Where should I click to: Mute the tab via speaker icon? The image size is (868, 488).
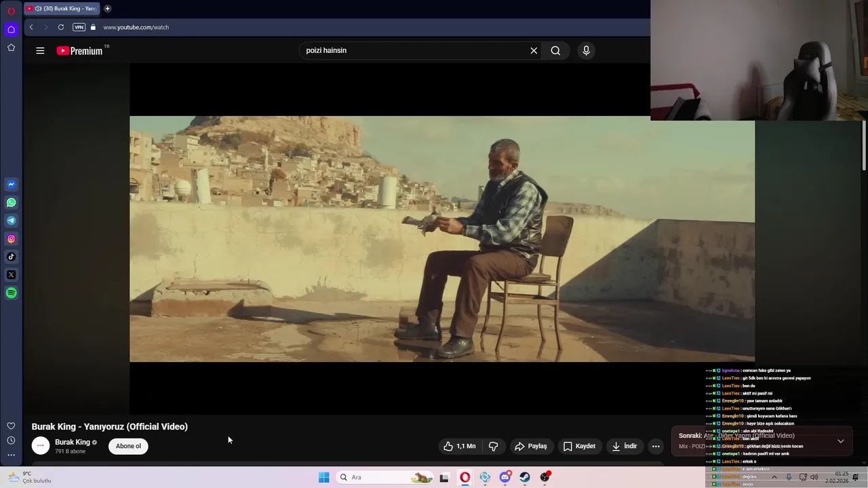tap(37, 9)
